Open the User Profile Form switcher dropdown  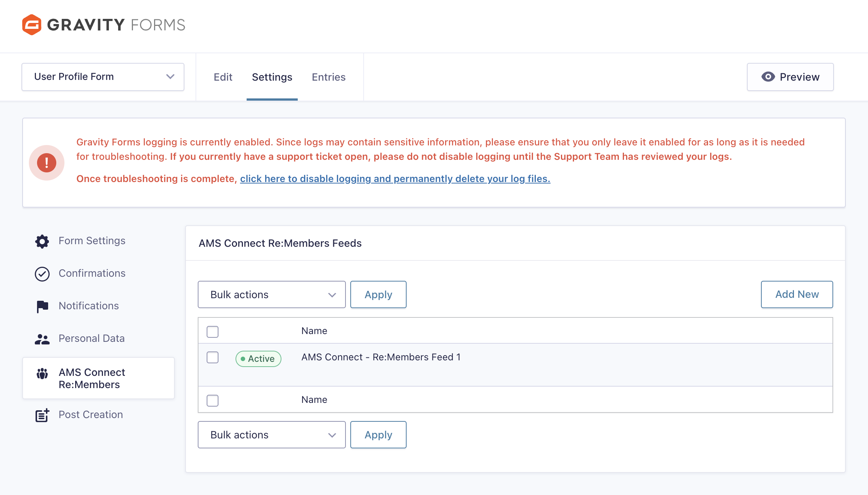103,77
